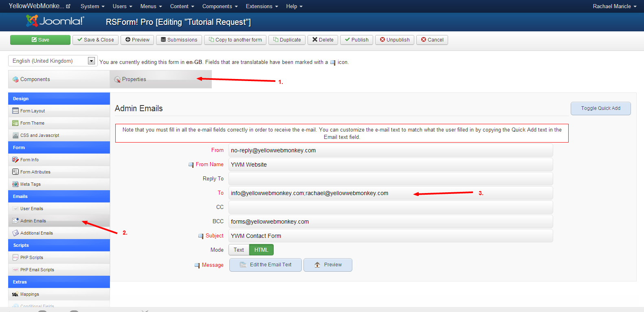
Task: Click Edit the Email Text button
Action: (x=266, y=265)
